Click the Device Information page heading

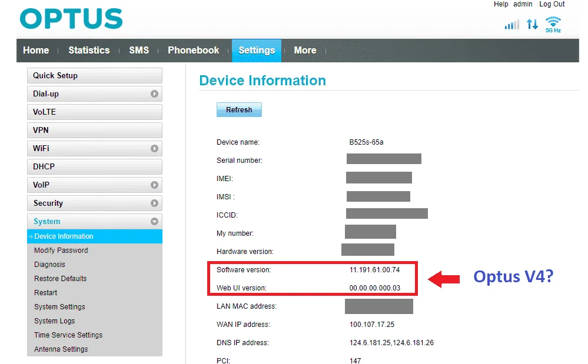tap(263, 81)
